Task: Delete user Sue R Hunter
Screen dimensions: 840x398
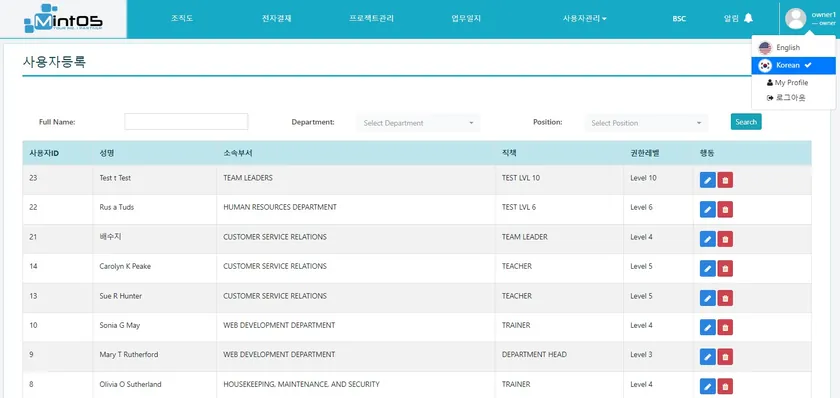Action: pyautogui.click(x=725, y=298)
